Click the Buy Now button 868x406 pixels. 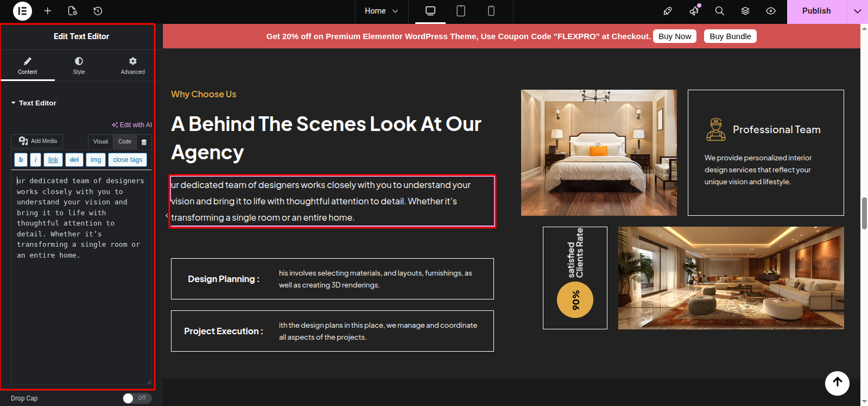pyautogui.click(x=675, y=36)
